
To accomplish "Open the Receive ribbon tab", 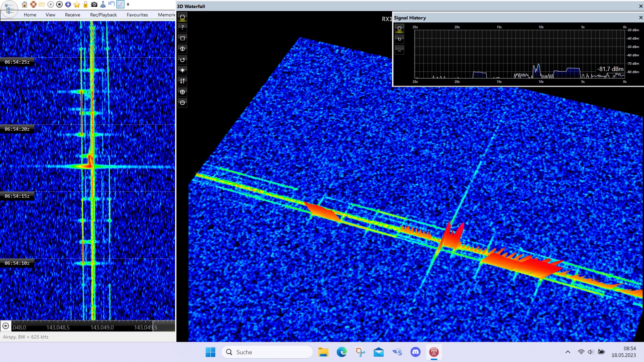I will click(72, 15).
